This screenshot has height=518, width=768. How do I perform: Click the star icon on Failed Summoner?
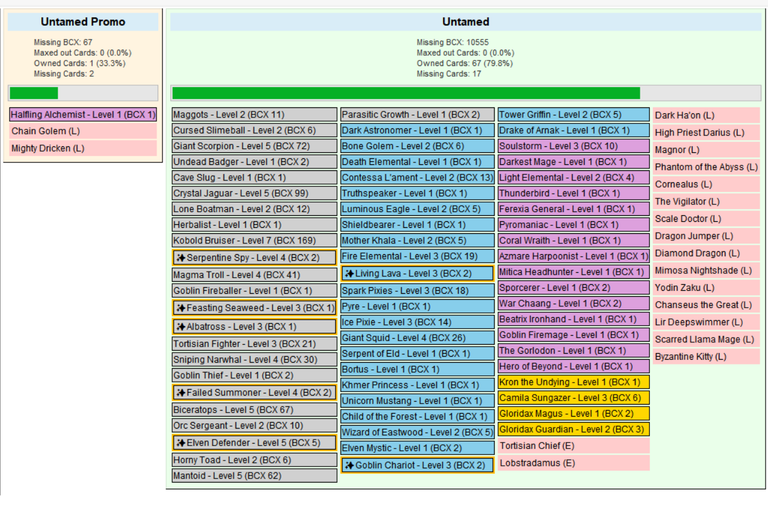[181, 393]
